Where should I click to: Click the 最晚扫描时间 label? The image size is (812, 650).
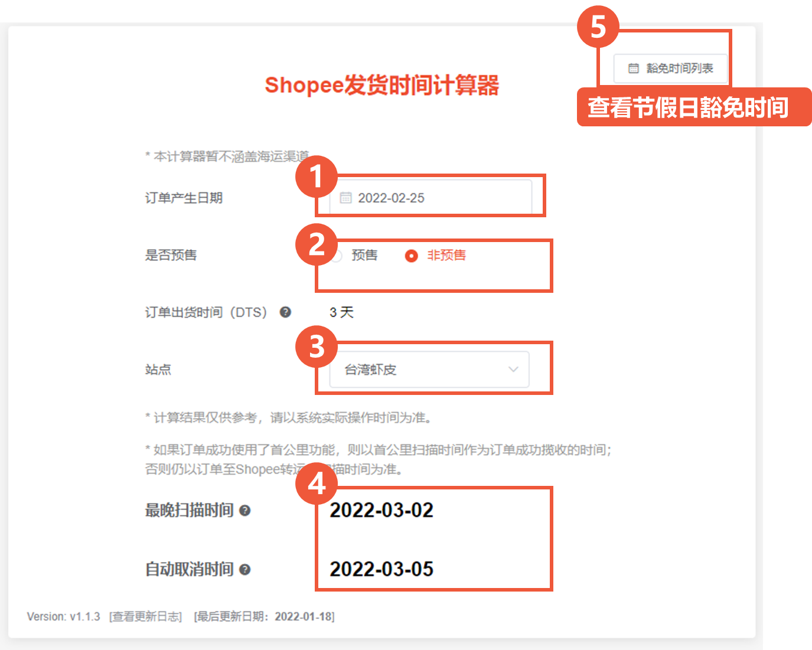tap(190, 510)
